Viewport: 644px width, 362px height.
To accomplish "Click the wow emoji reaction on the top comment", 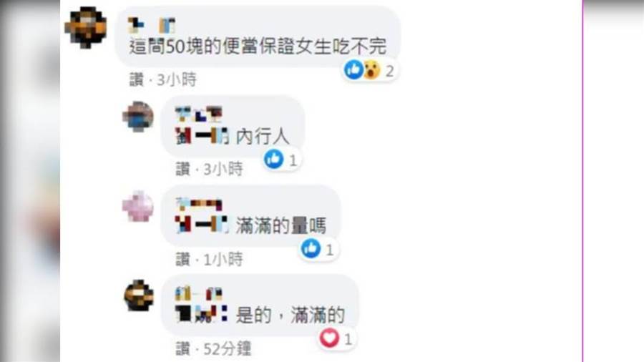I will coord(371,70).
